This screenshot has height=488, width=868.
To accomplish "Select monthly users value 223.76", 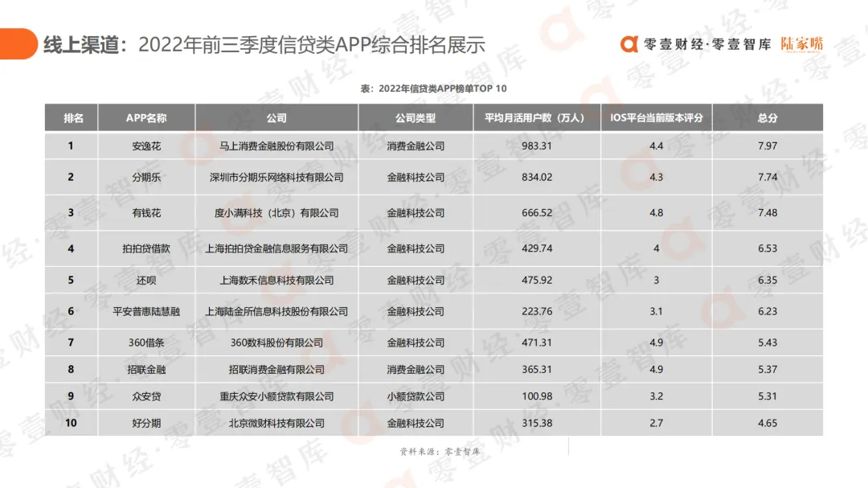I will coord(536,311).
